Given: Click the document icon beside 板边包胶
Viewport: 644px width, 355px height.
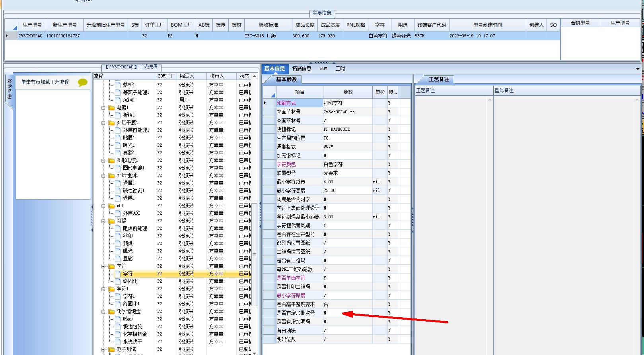Looking at the screenshot, I should (118, 326).
